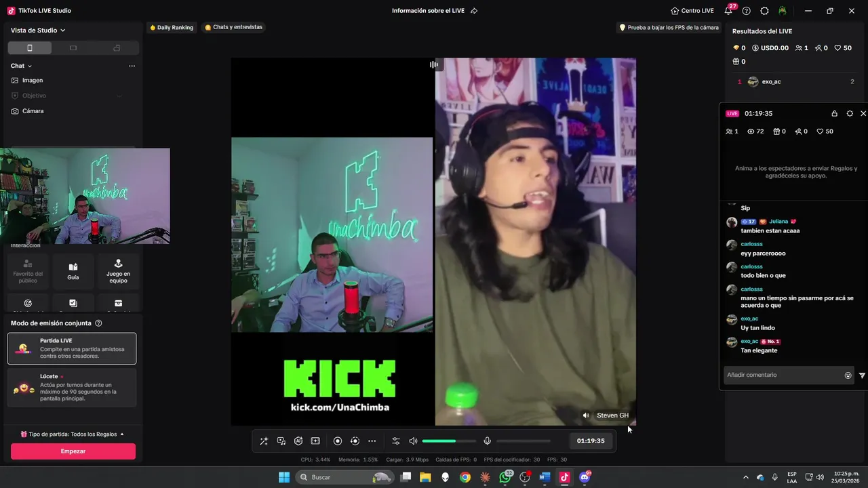868x488 pixels.
Task: Select the Lúcete mode
Action: 72,388
